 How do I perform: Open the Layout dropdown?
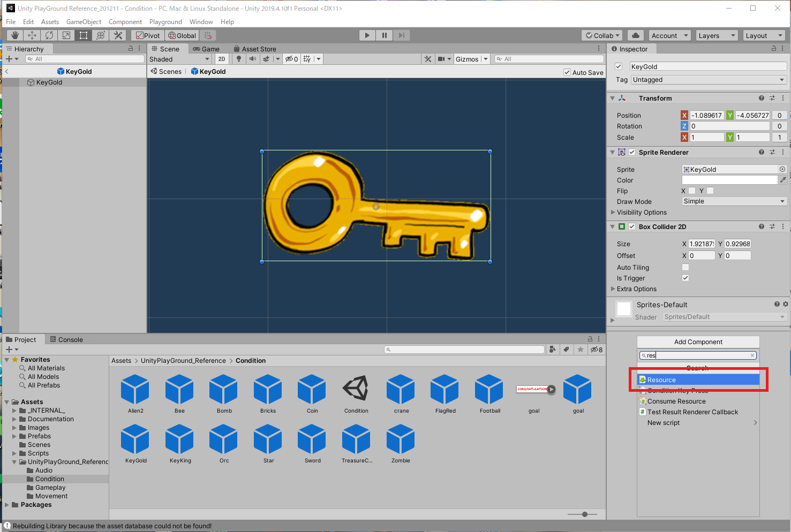pyautogui.click(x=765, y=35)
